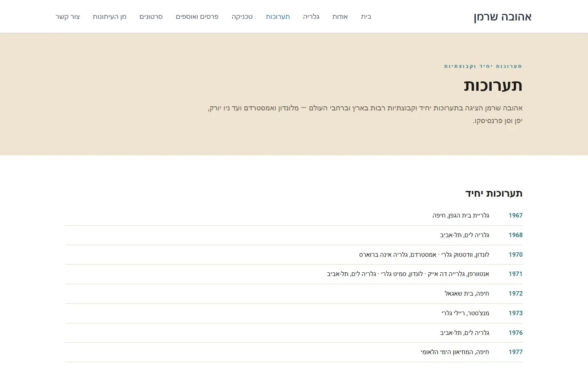
Task: Select the year 1971
Action: pos(515,274)
